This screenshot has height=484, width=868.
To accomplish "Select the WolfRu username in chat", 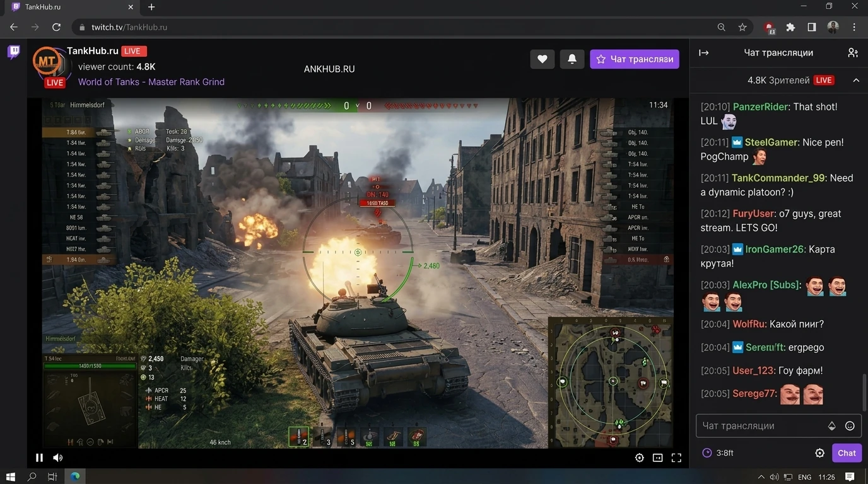I will [749, 325].
